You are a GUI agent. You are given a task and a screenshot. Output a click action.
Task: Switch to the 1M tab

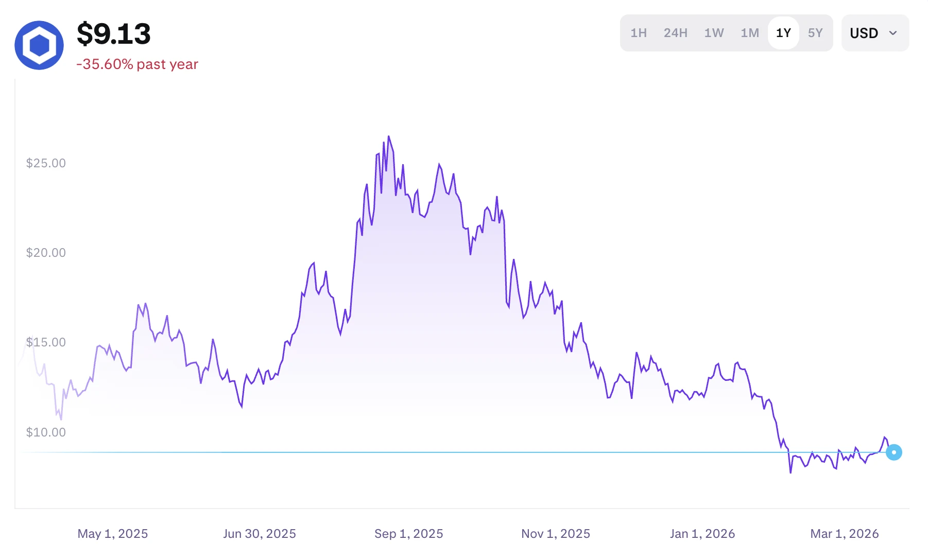click(x=749, y=33)
